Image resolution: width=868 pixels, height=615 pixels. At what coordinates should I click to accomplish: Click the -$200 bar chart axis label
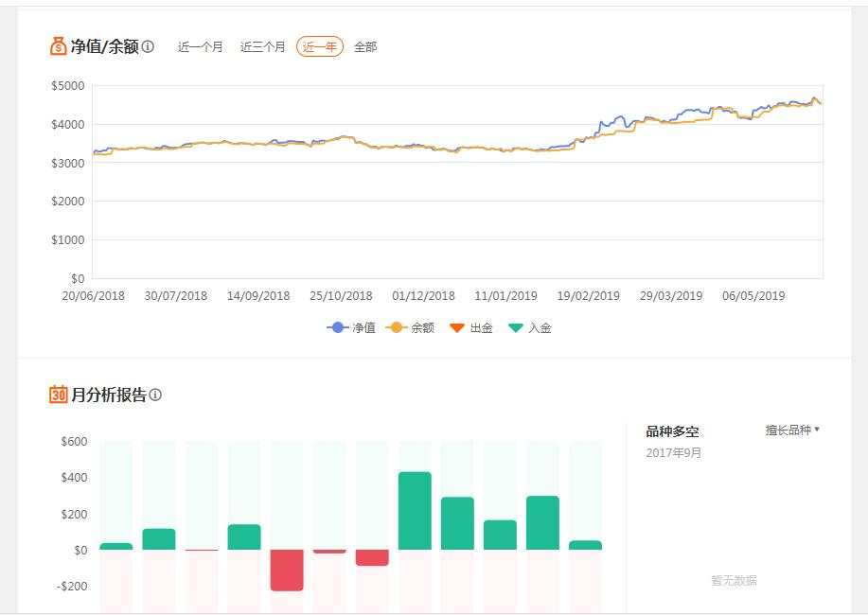(72, 587)
